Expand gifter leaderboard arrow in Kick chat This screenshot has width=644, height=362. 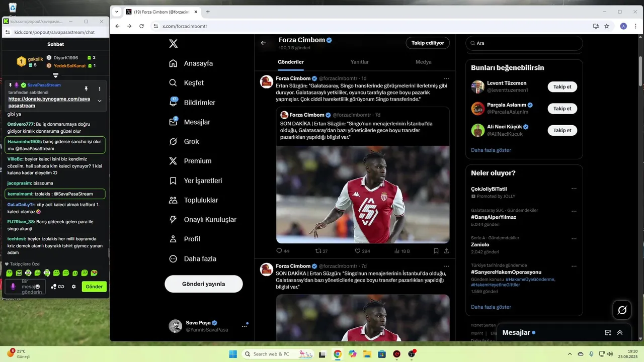56,75
